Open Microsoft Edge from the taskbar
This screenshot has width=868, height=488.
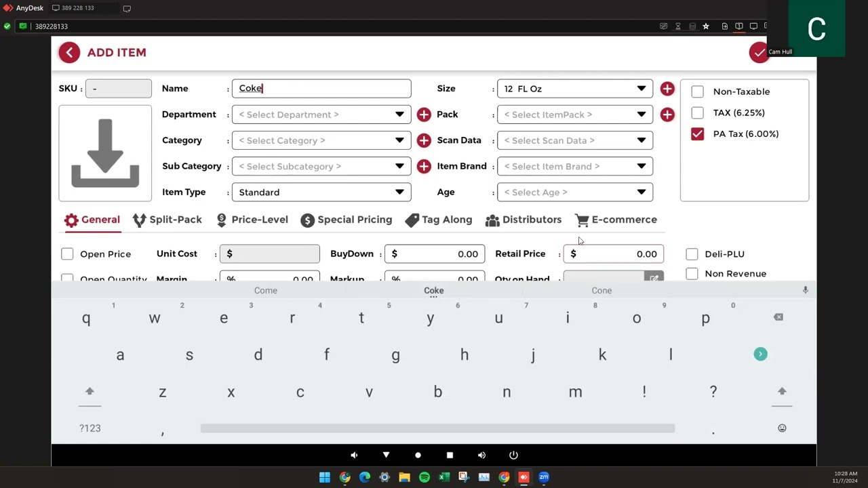(x=365, y=477)
